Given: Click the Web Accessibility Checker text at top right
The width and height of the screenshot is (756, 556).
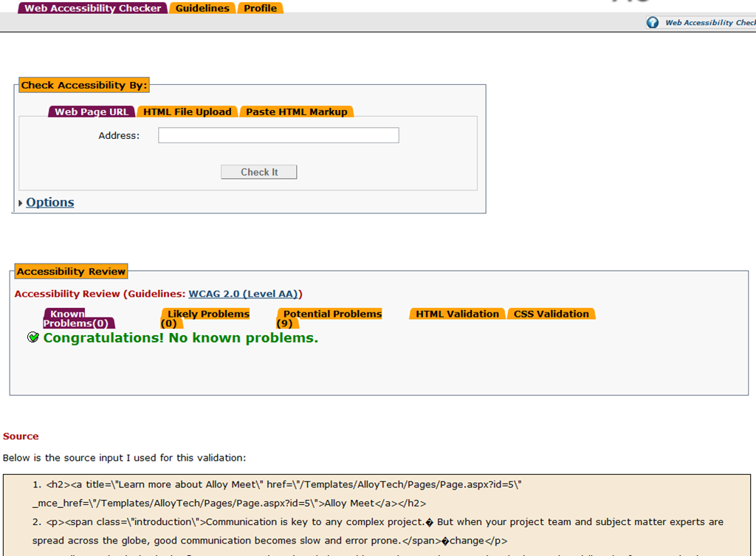Looking at the screenshot, I should 709,23.
